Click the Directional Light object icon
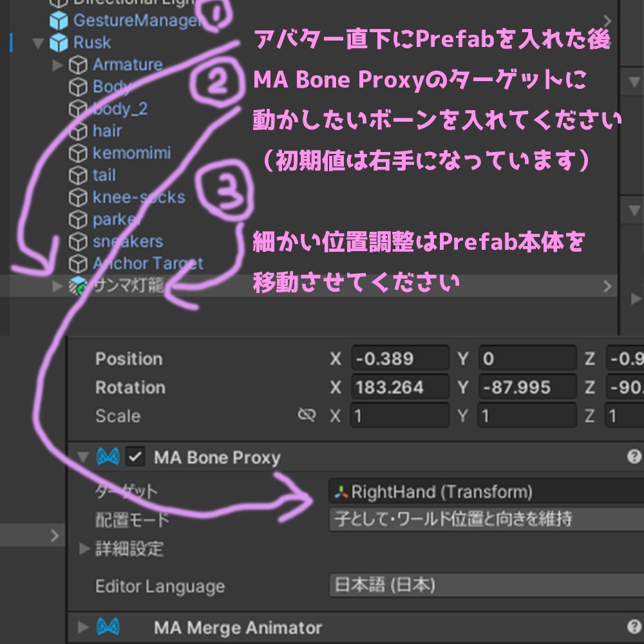Viewport: 644px width, 644px height. [x=59, y=2]
